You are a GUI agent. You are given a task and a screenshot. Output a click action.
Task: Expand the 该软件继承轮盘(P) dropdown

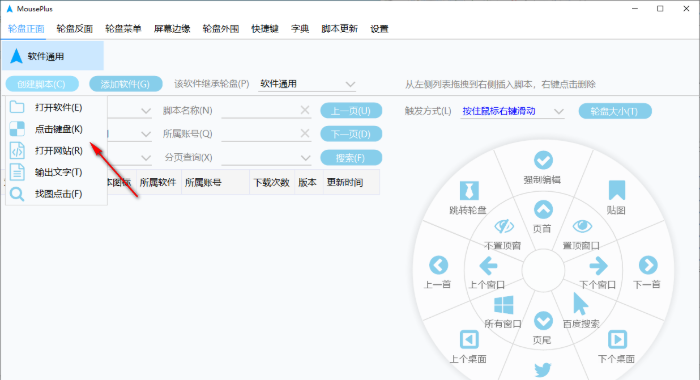click(x=350, y=84)
